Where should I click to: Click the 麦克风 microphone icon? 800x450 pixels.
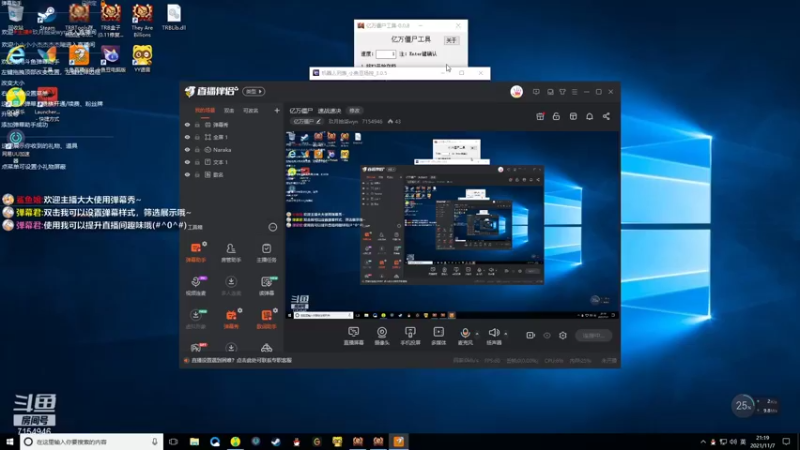pyautogui.click(x=465, y=333)
